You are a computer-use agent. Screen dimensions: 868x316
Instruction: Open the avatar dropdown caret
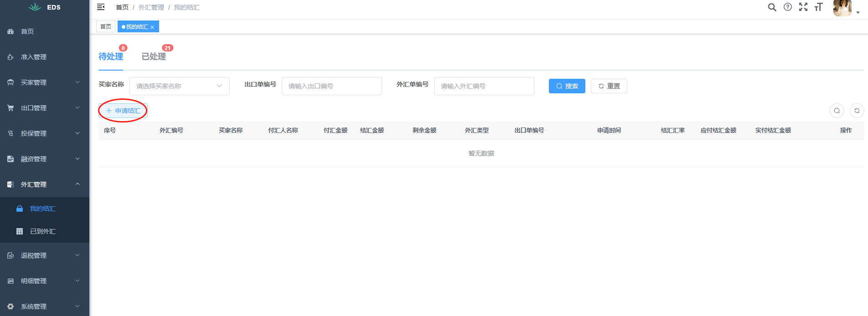click(858, 12)
